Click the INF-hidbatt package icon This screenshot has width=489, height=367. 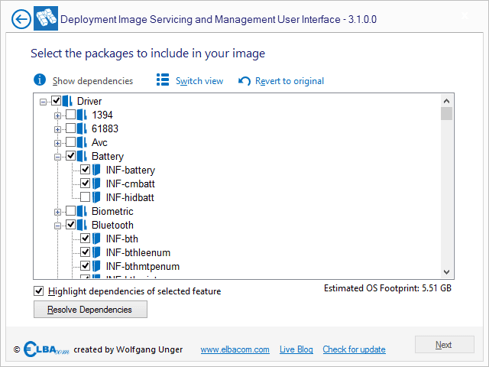pos(96,197)
